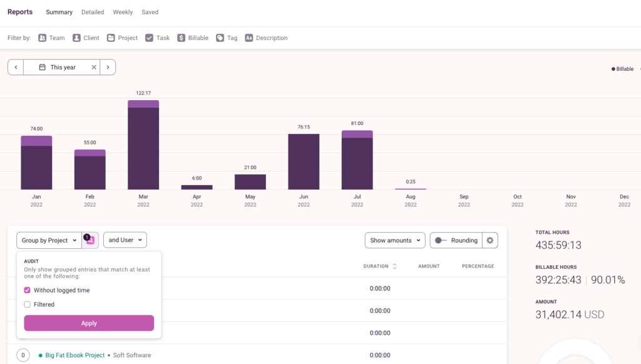641x364 pixels.
Task: Open the 'and User' grouping dropdown
Action: click(x=125, y=240)
